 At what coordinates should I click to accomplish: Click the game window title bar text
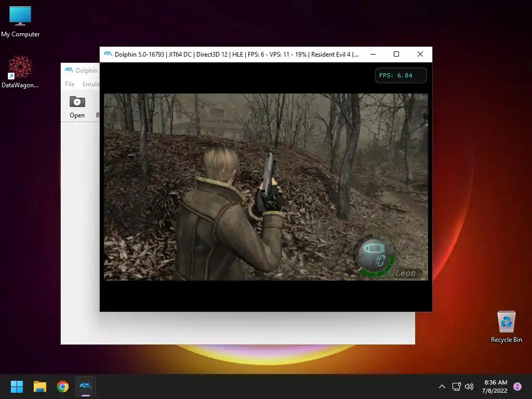pyautogui.click(x=236, y=54)
